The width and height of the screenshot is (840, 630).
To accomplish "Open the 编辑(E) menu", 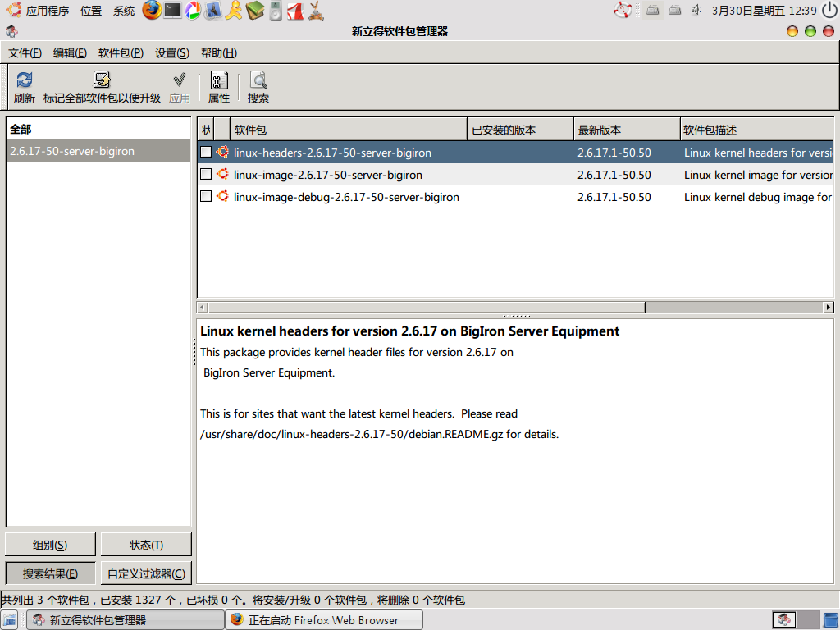I will (x=71, y=53).
